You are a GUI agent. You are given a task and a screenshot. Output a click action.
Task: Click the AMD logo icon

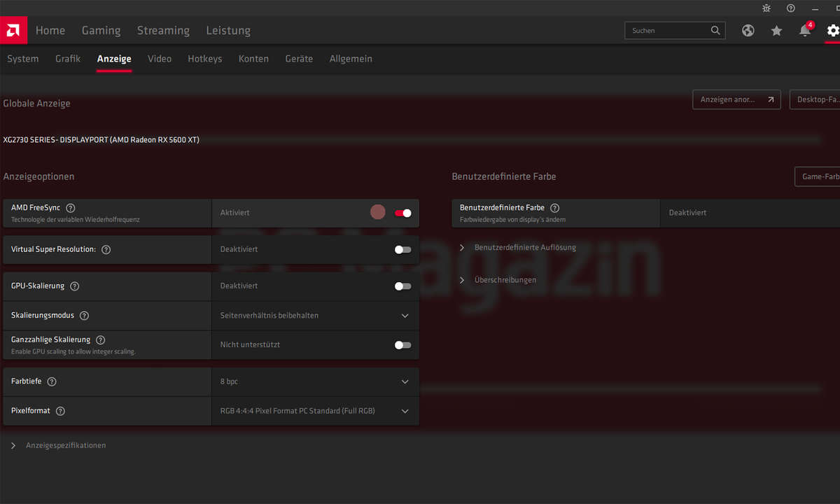click(13, 30)
